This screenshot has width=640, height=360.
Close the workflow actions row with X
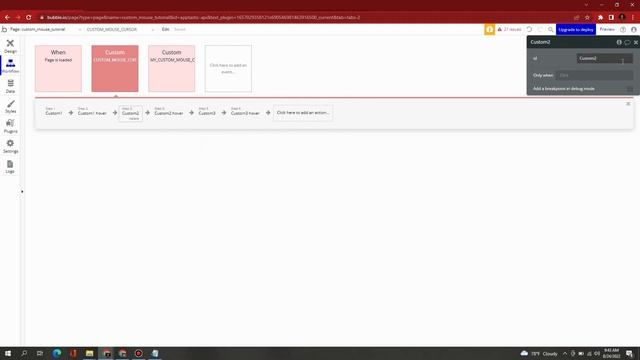pos(628,104)
